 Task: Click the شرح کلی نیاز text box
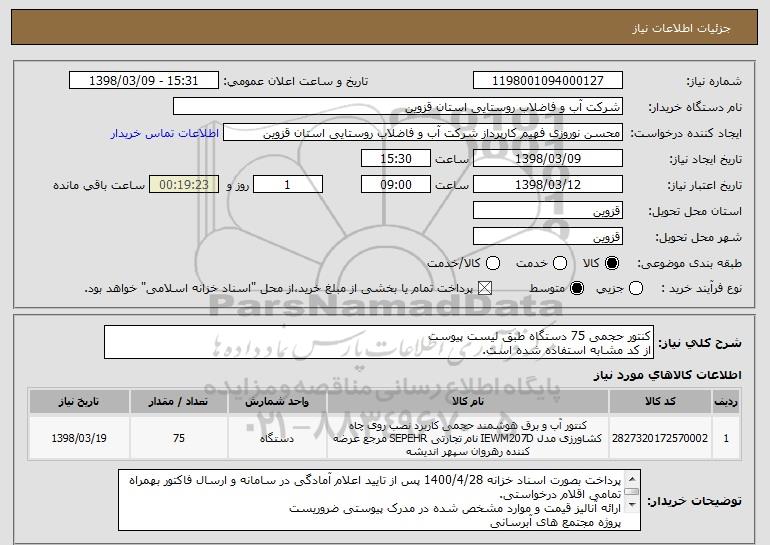click(379, 342)
